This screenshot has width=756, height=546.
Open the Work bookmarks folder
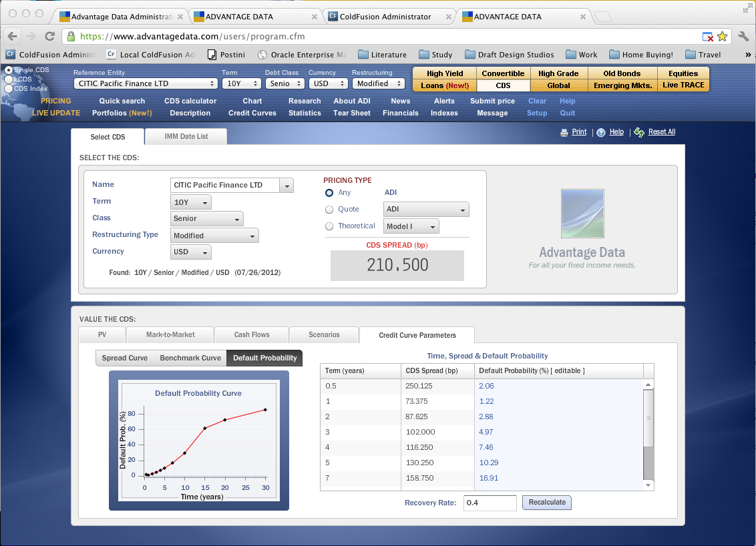[582, 55]
